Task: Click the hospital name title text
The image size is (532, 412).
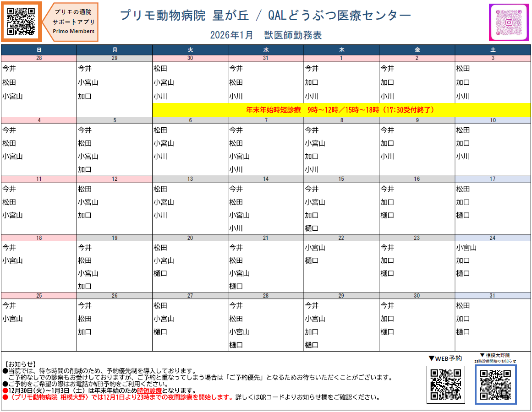Action: click(x=265, y=16)
